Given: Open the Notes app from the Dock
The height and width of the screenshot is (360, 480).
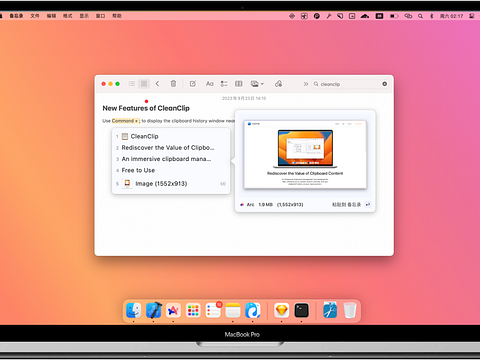Looking at the screenshot, I should (x=233, y=311).
